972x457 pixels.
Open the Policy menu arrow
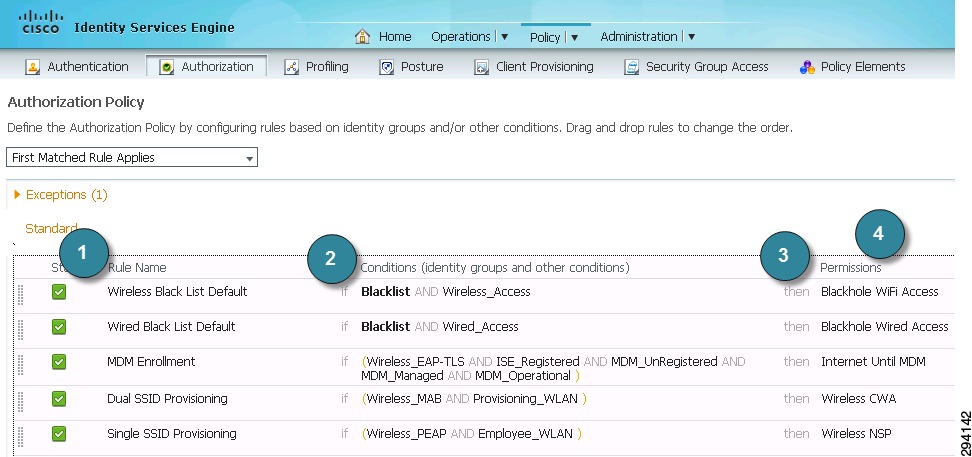pyautogui.click(x=575, y=38)
